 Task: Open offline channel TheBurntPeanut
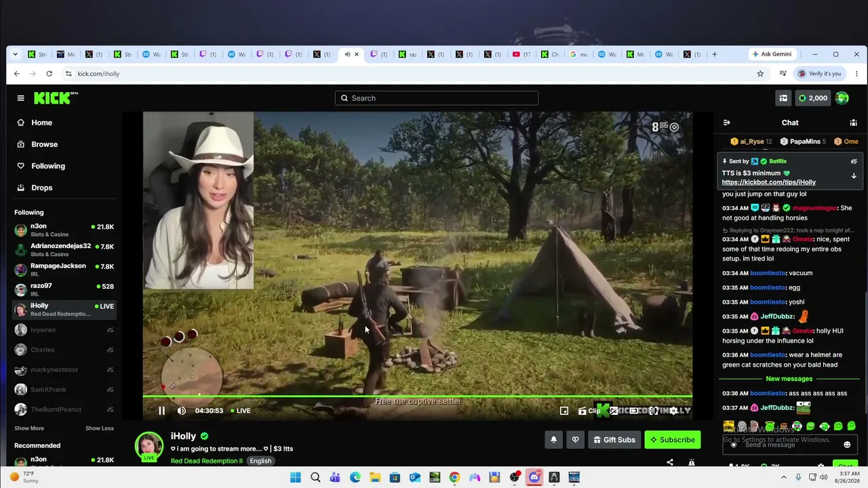(64, 409)
